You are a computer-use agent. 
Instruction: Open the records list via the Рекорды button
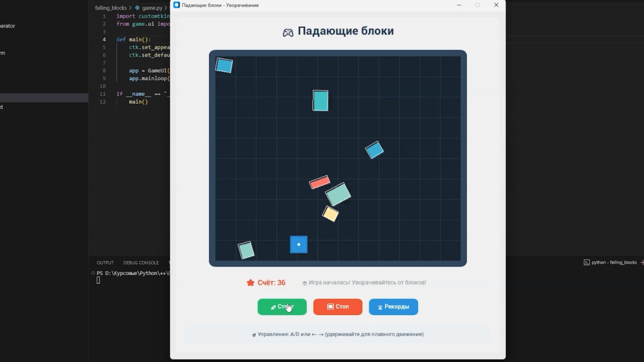393,307
